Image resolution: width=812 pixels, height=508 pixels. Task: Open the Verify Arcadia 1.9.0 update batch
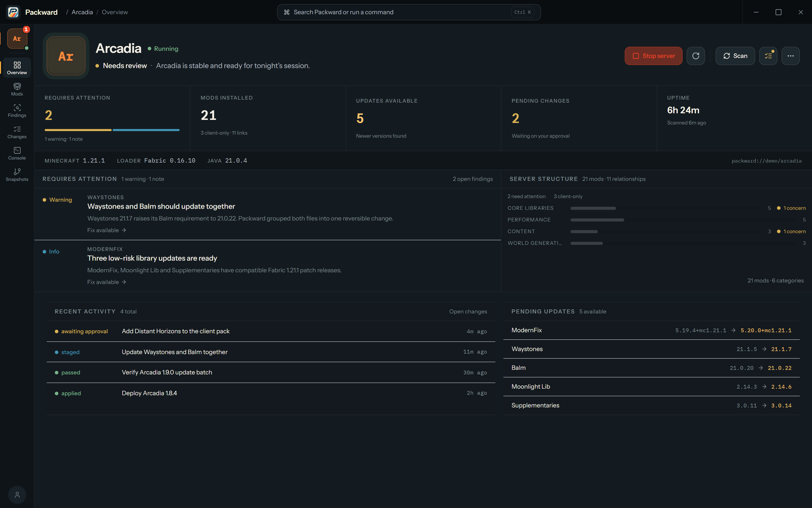click(271, 372)
